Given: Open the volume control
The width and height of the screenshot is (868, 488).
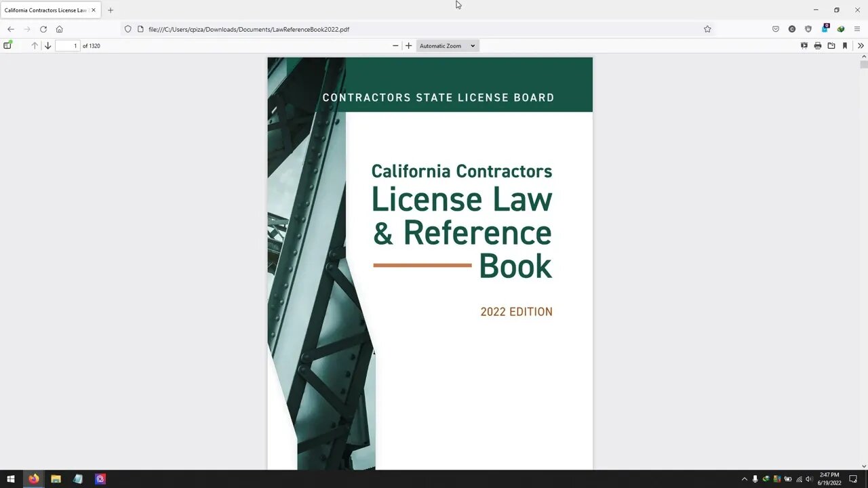Looking at the screenshot, I should 809,479.
